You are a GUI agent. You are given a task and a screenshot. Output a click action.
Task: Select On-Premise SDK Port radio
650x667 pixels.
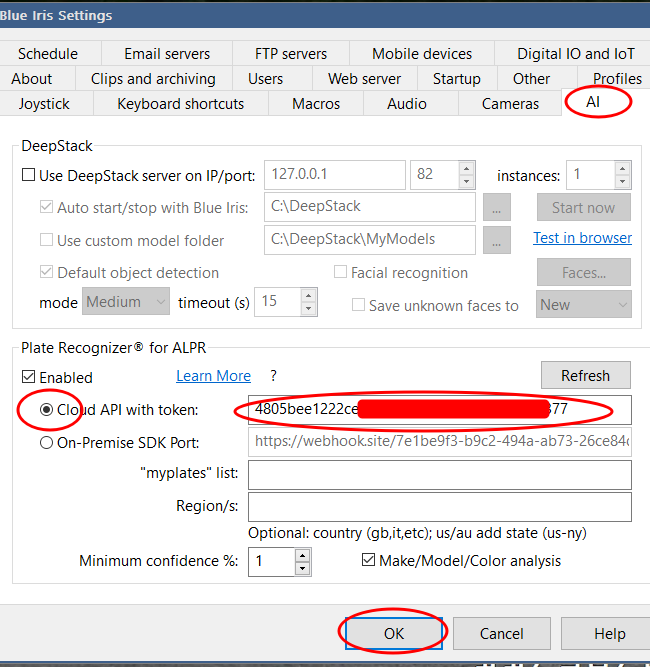[x=46, y=443]
